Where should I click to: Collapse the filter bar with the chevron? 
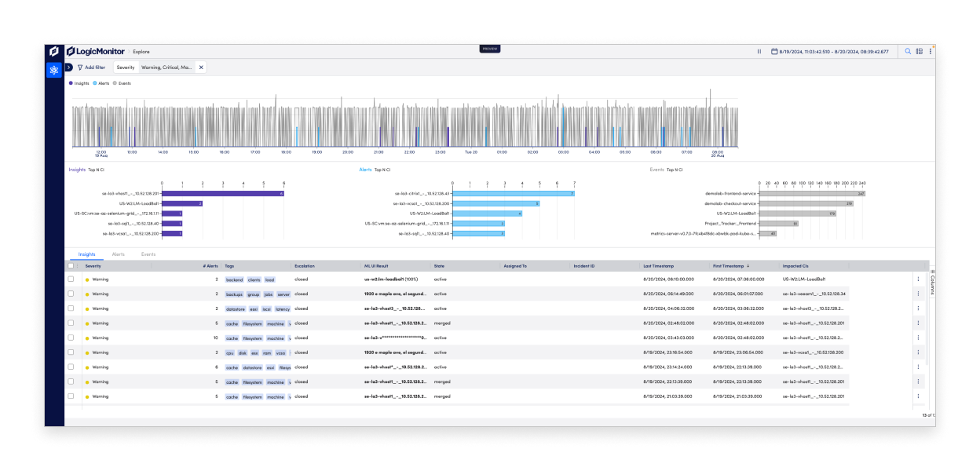(68, 68)
